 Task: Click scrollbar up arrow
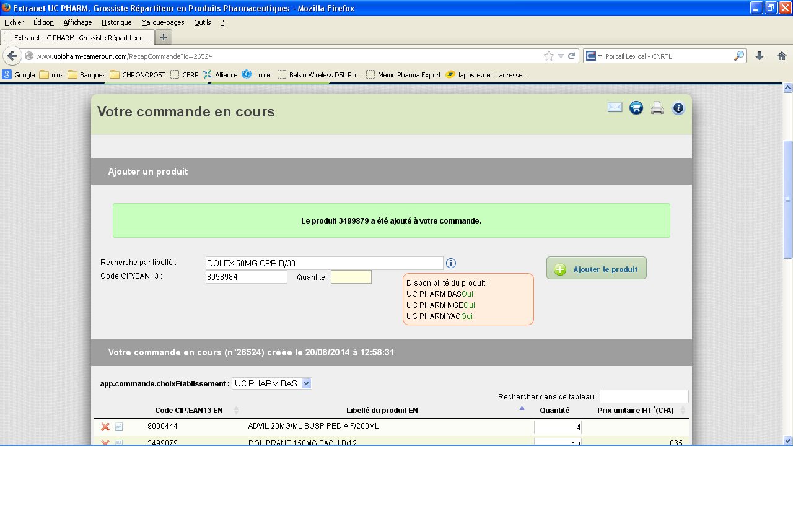(x=787, y=88)
